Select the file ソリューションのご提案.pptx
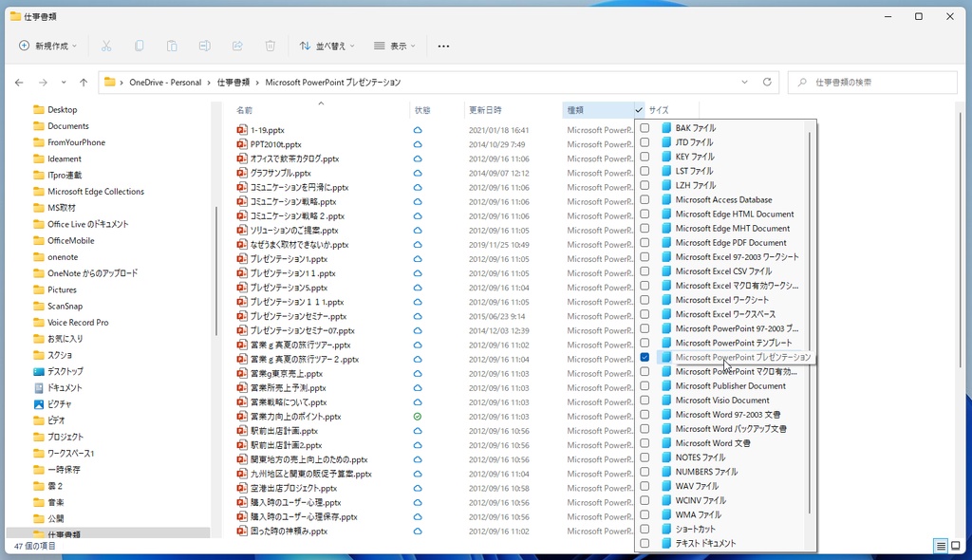The image size is (972, 560). (x=294, y=230)
